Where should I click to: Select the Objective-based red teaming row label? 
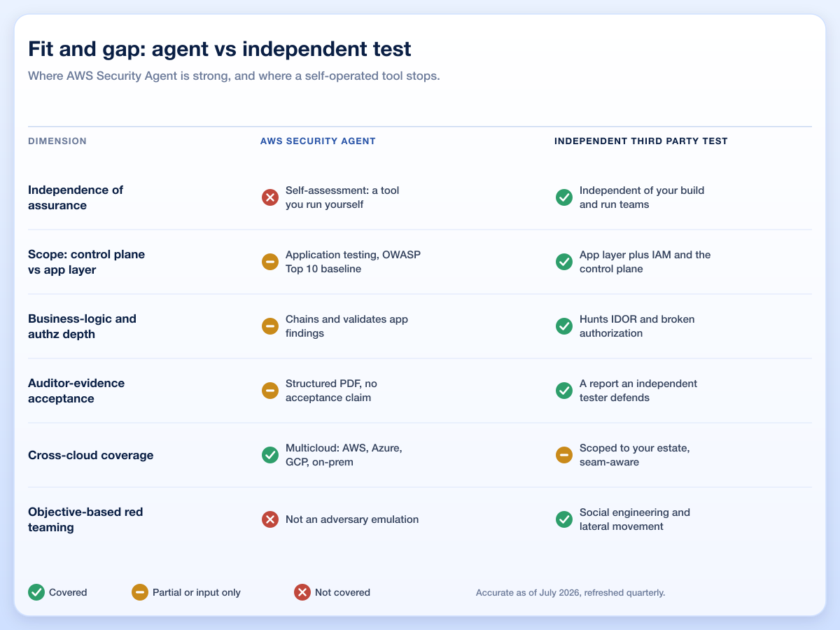click(85, 519)
